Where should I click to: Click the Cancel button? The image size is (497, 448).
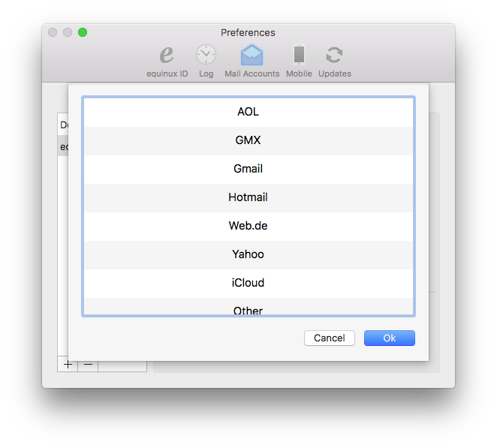click(x=330, y=338)
